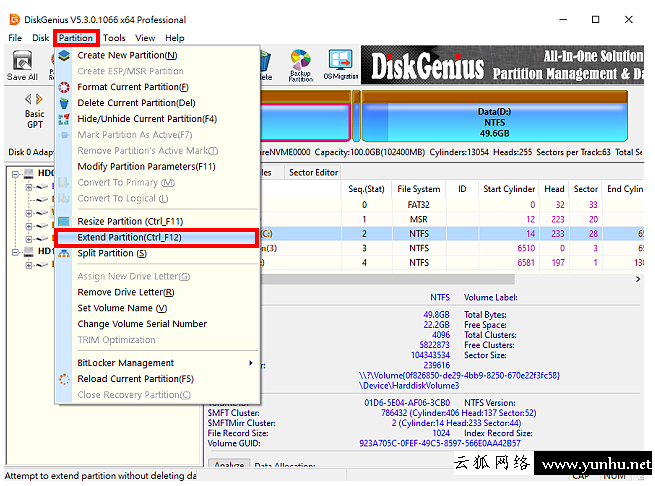Open the Disk menu
Screen dimensions: 655x486
[x=41, y=38]
